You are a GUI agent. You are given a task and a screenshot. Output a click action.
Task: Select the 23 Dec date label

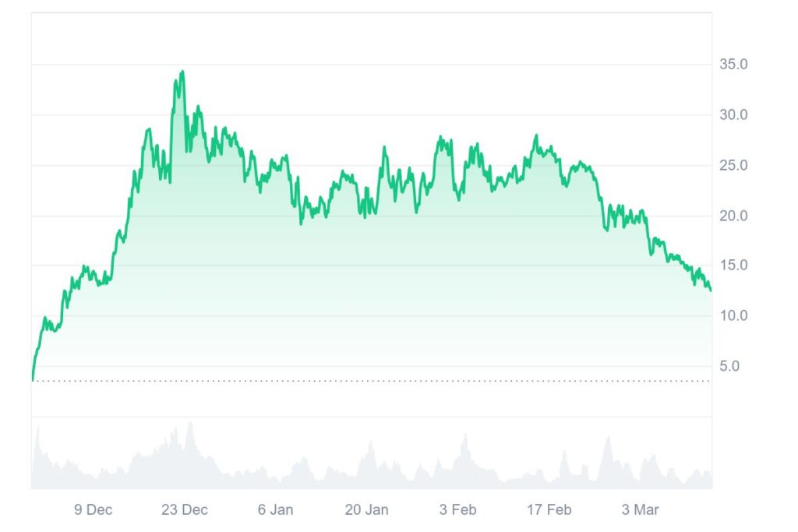185,510
